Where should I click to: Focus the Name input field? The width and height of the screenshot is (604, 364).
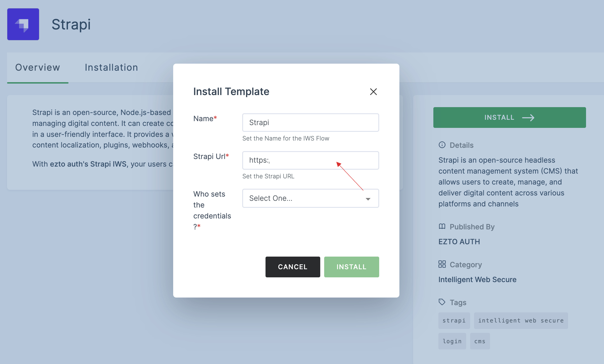(x=310, y=123)
